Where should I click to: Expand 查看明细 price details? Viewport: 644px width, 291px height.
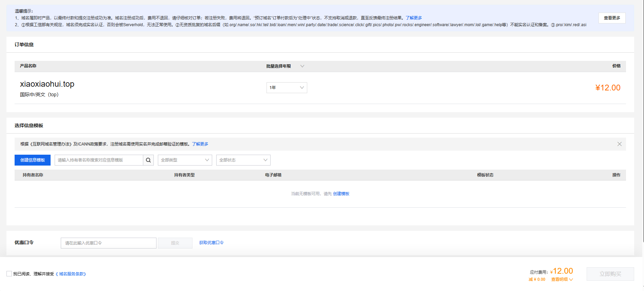point(562,279)
